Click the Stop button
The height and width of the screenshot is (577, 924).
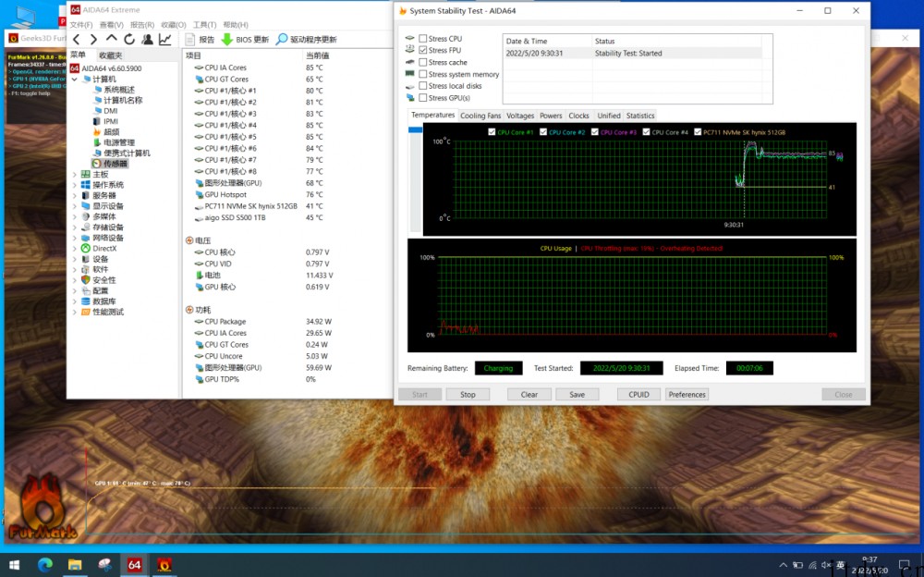468,395
